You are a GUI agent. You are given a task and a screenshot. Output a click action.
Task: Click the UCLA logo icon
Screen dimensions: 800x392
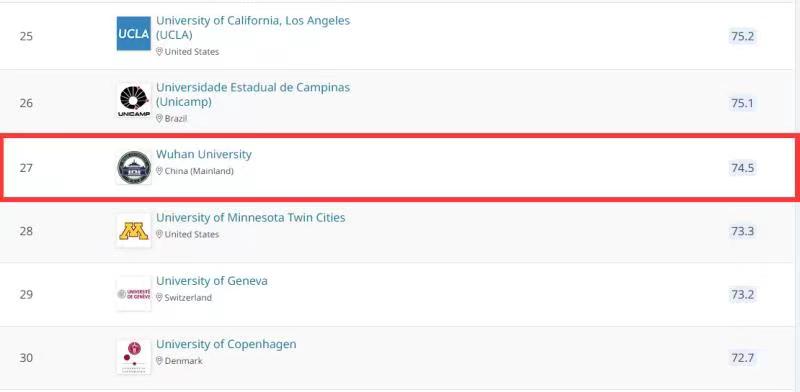(x=134, y=34)
